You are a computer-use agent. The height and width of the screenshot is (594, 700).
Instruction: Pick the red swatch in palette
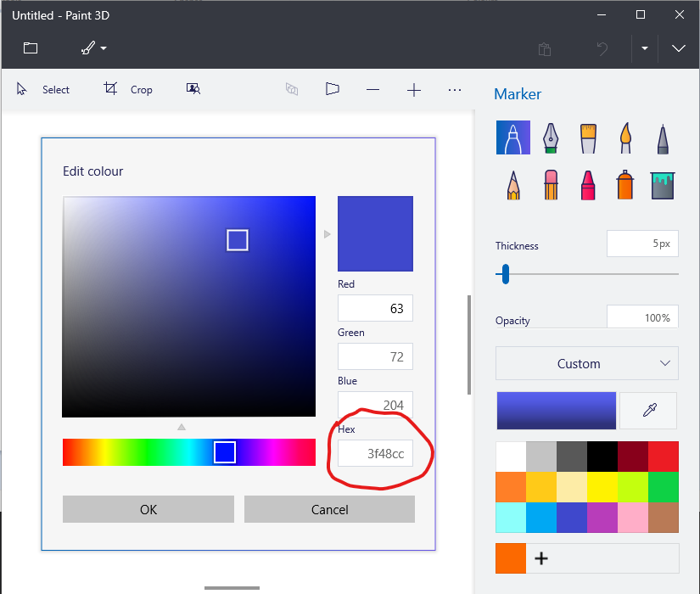[664, 457]
